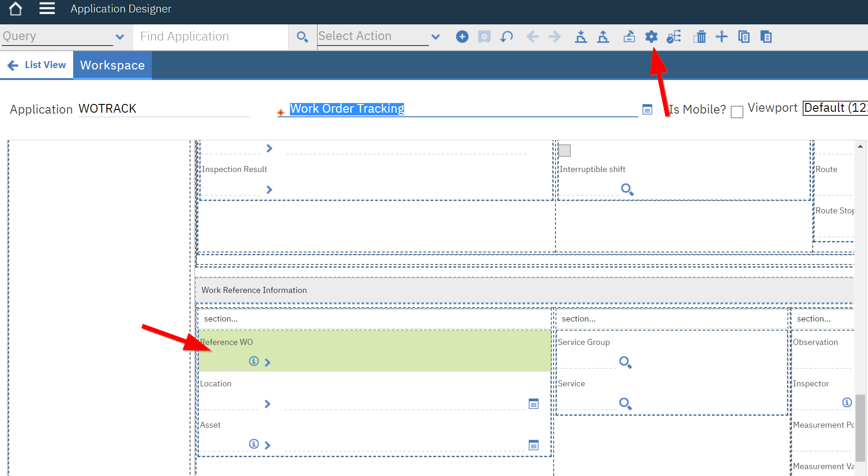Click the Interruptible shift lookup magnifier
Image resolution: width=868 pixels, height=476 pixels.
tap(627, 189)
